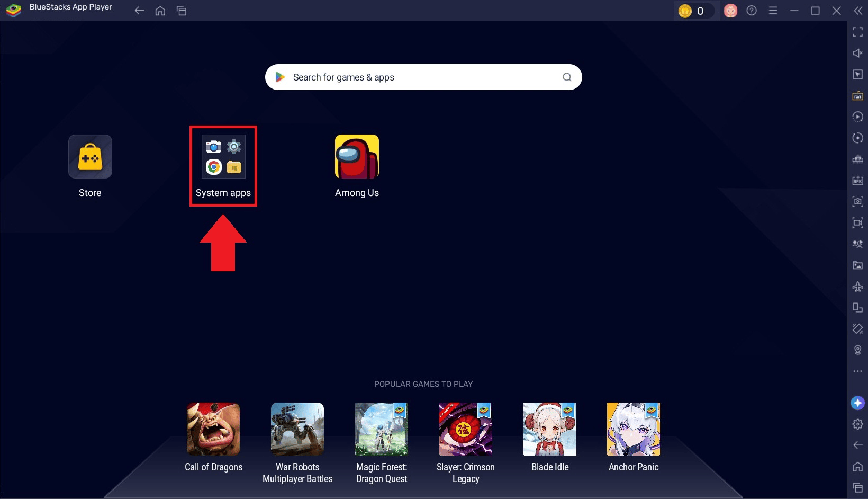Viewport: 868px width, 499px height.
Task: Open the Blade Idle game
Action: click(x=550, y=429)
